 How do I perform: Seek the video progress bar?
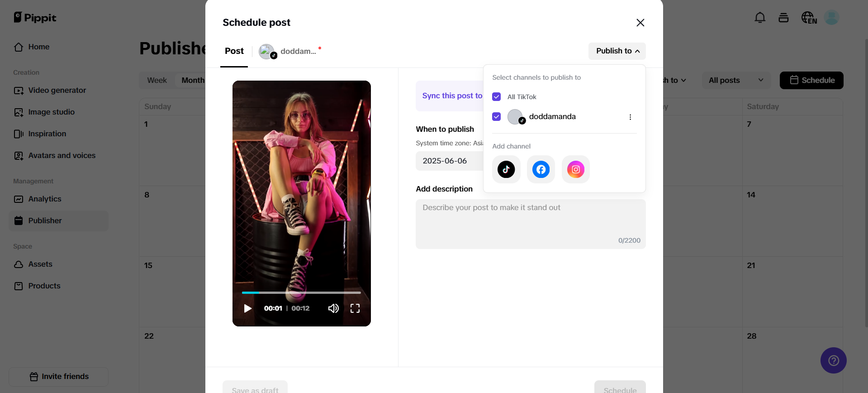[301, 292]
